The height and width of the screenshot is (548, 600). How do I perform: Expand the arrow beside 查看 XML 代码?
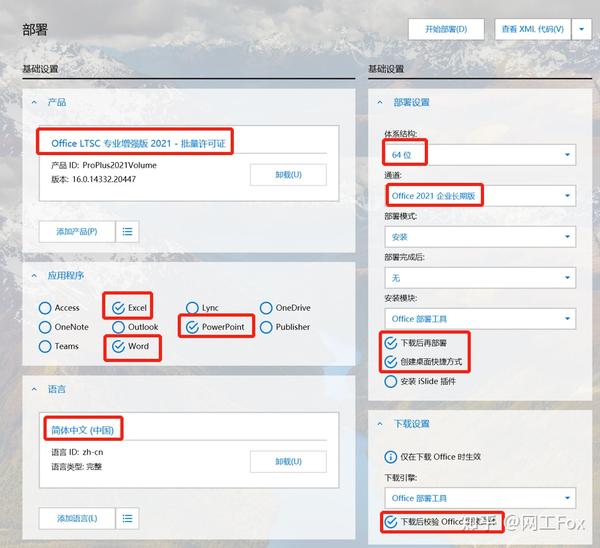pyautogui.click(x=582, y=29)
